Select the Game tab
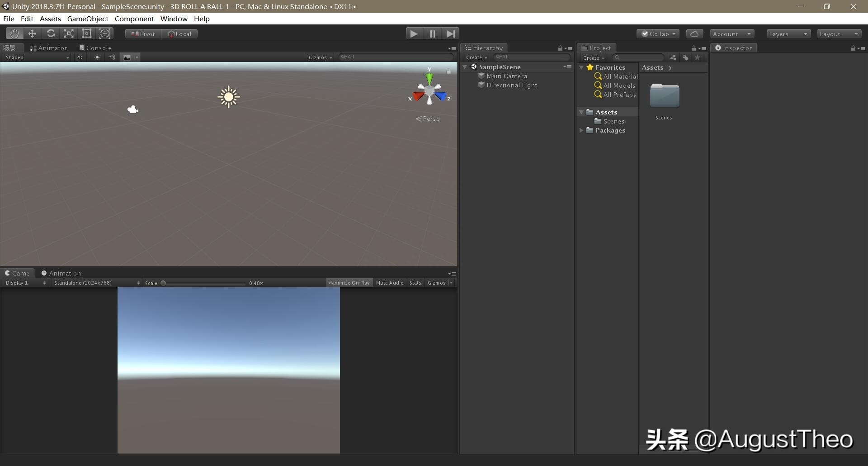 [17, 273]
